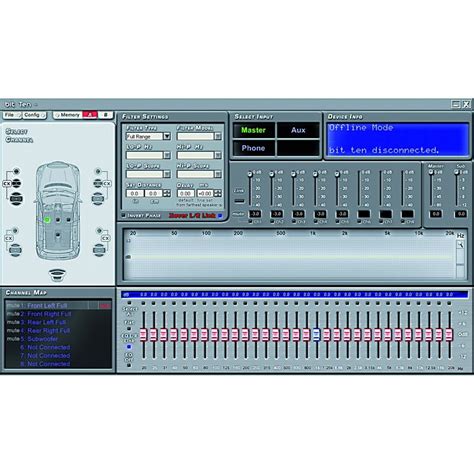Click the front left CX crossover box

pyautogui.click(x=7, y=184)
